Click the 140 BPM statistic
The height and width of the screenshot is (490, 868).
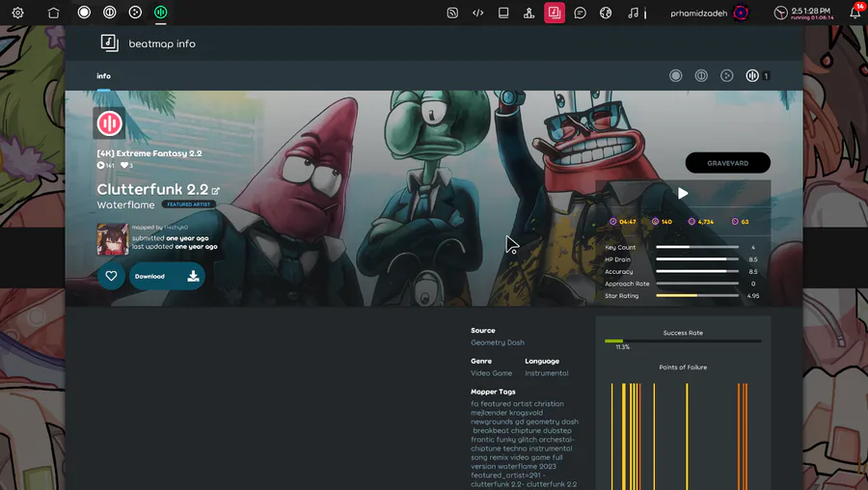point(662,222)
